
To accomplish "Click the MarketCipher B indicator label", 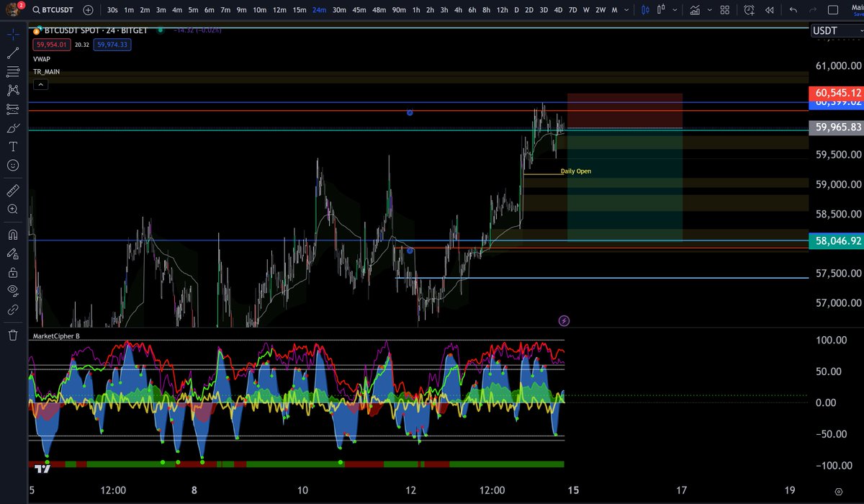I will pos(57,336).
